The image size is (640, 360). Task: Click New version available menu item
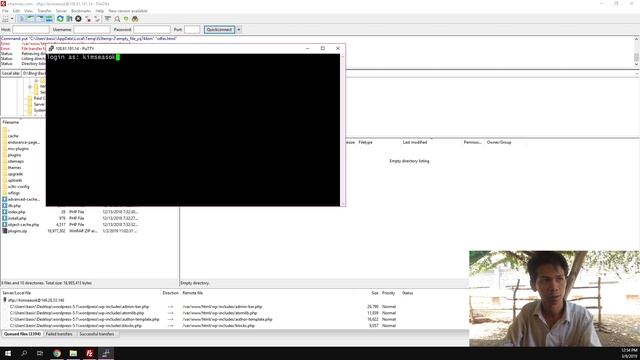(128, 11)
